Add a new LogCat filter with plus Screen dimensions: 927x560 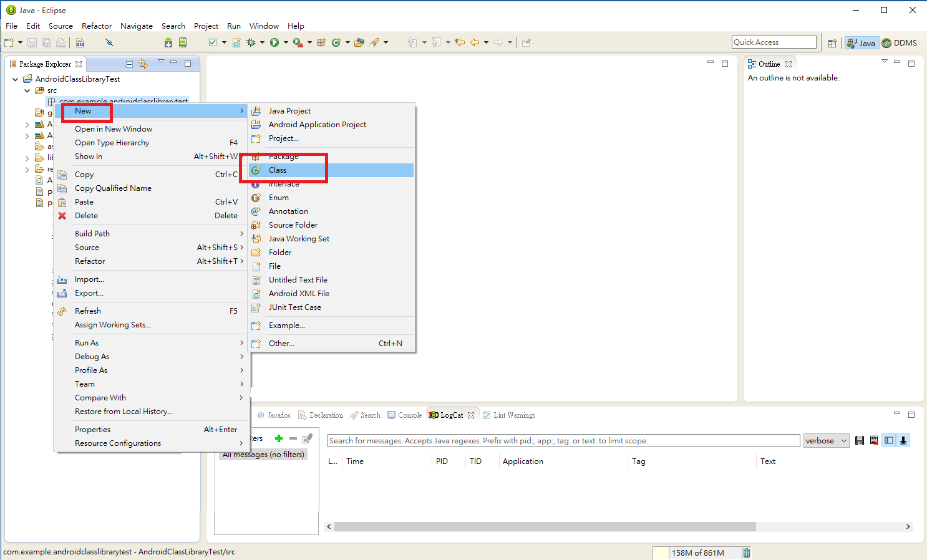pyautogui.click(x=279, y=438)
